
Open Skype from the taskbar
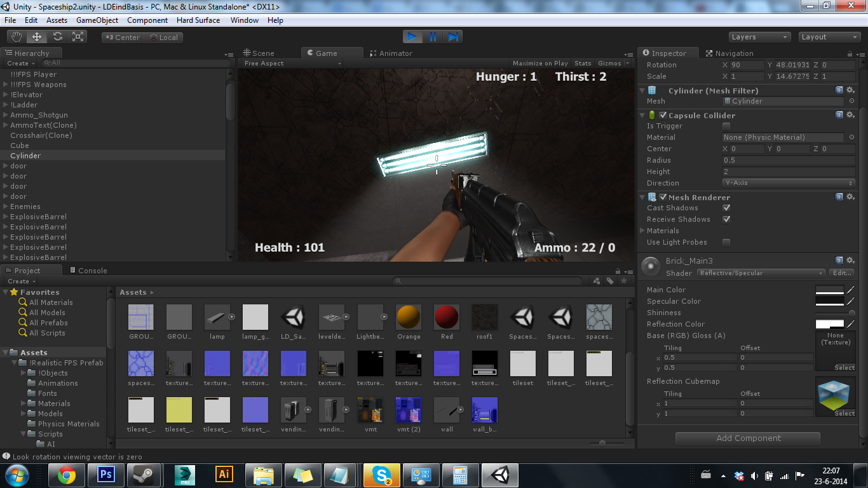coord(381,475)
